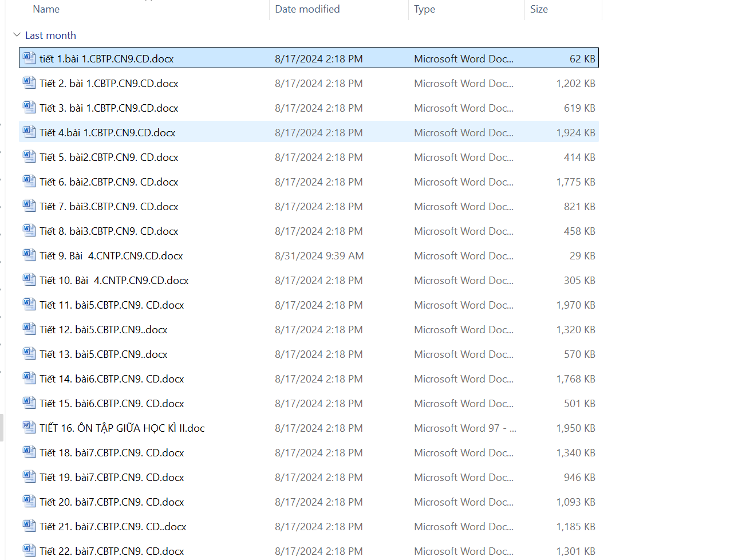Select file name Tiết 21. bài7.CBTP.CN9. CD..docx
The width and height of the screenshot is (738, 560).
point(113,527)
